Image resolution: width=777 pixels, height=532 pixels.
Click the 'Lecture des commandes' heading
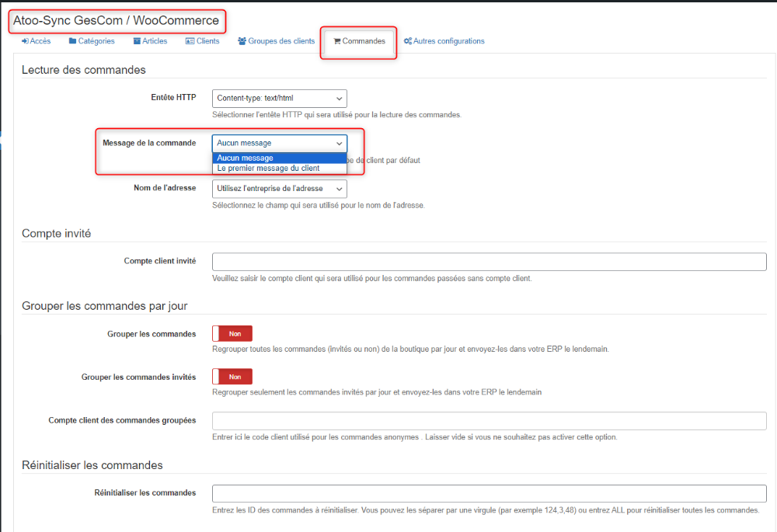click(84, 71)
